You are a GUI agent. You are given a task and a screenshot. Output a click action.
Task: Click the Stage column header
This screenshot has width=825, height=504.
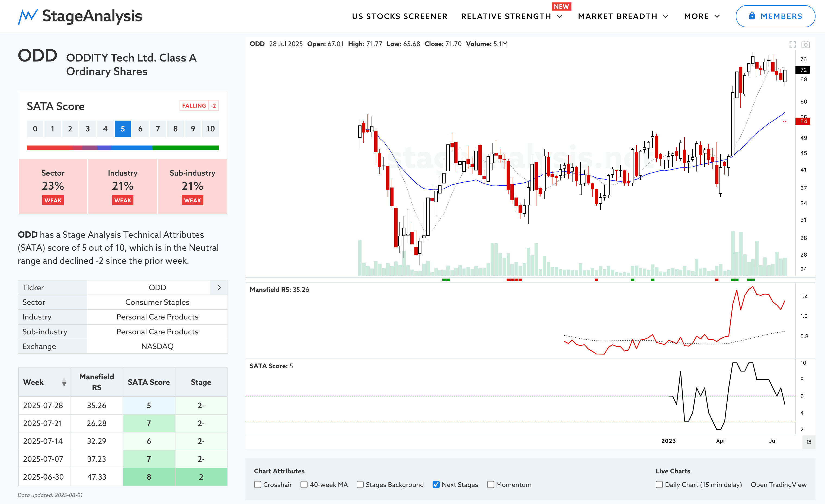pyautogui.click(x=201, y=382)
